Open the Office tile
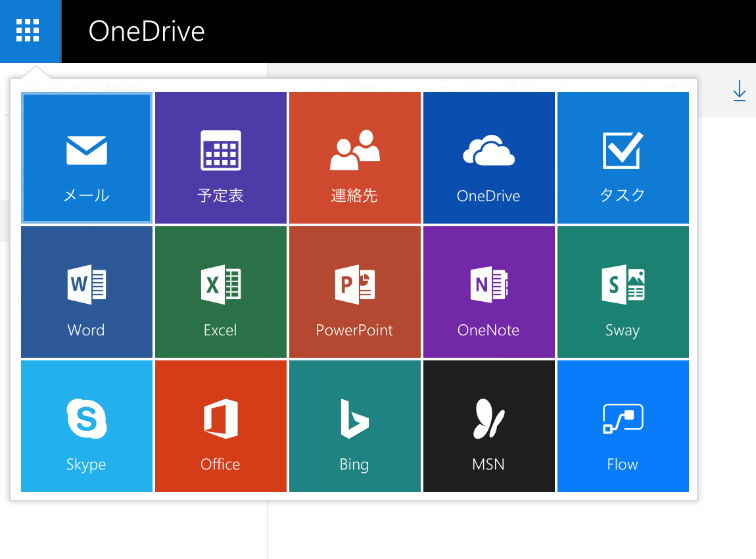This screenshot has width=756, height=559. 221,426
